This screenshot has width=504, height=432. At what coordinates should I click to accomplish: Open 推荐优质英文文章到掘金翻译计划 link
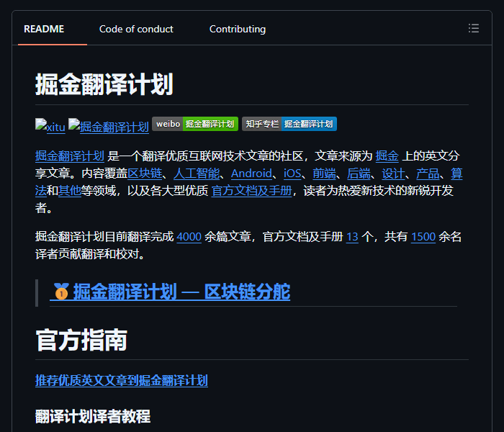pyautogui.click(x=122, y=380)
